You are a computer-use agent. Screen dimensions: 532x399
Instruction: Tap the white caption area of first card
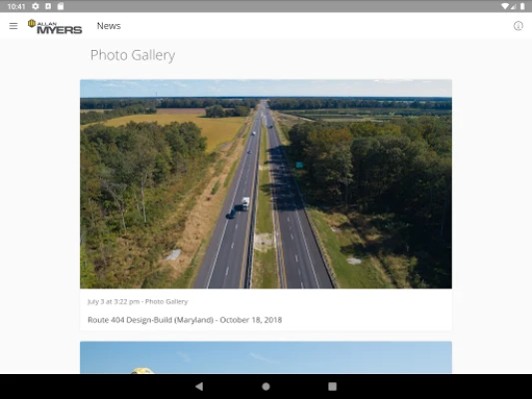pos(266,310)
